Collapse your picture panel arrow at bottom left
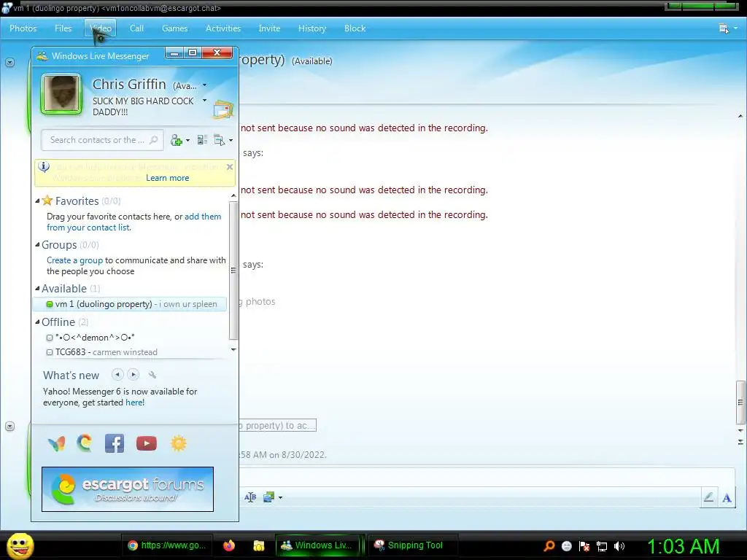The height and width of the screenshot is (560, 747). click(x=10, y=426)
